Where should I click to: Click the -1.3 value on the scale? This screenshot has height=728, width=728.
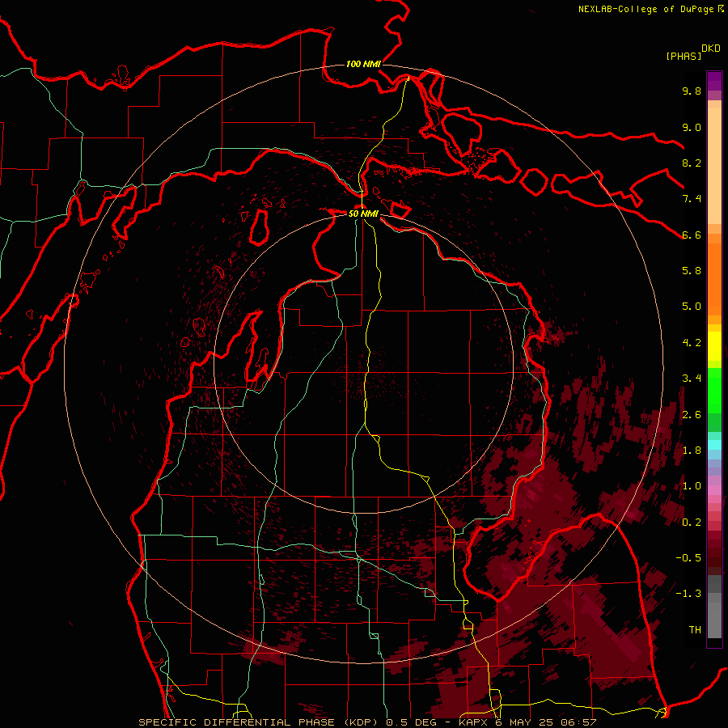[688, 594]
